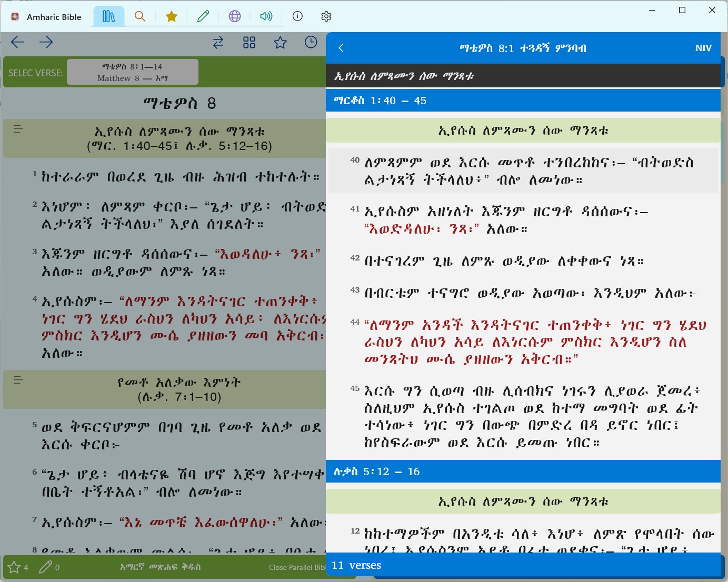The height and width of the screenshot is (582, 728).
Task: Open section menu beside የመቶ አለቃው እምነት heading
Action: click(18, 379)
